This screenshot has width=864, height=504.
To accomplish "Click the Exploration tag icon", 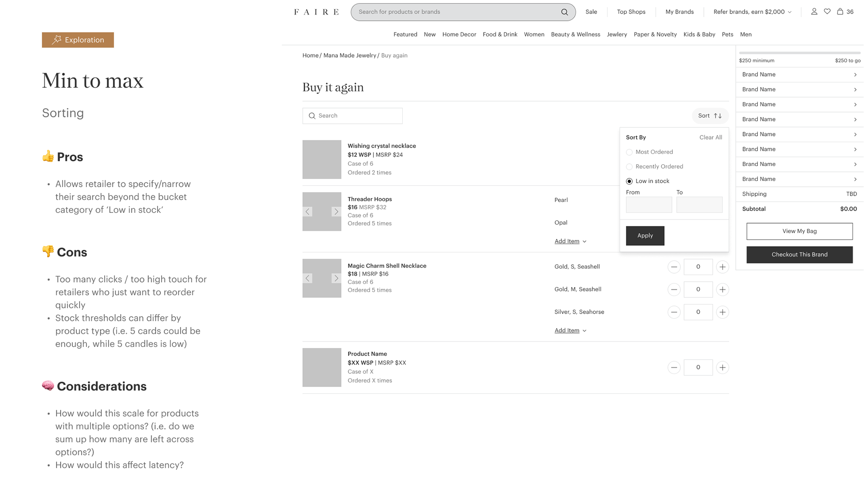I will point(57,40).
